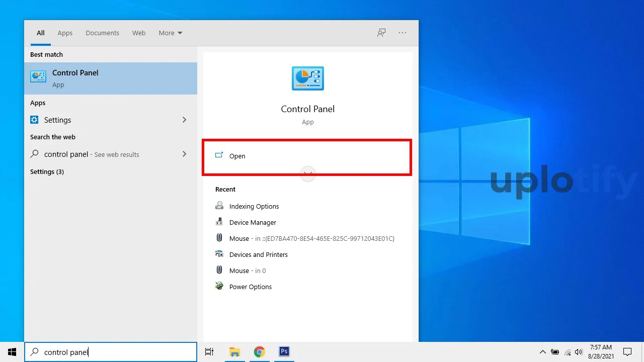Open the recent Mouse entry in ::{ED7BA470…}
644x362 pixels.
tap(305, 238)
